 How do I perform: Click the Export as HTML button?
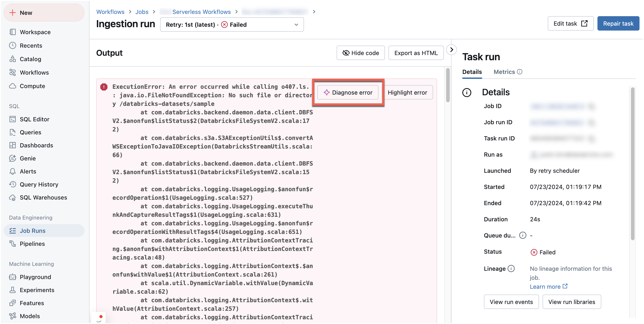point(415,53)
